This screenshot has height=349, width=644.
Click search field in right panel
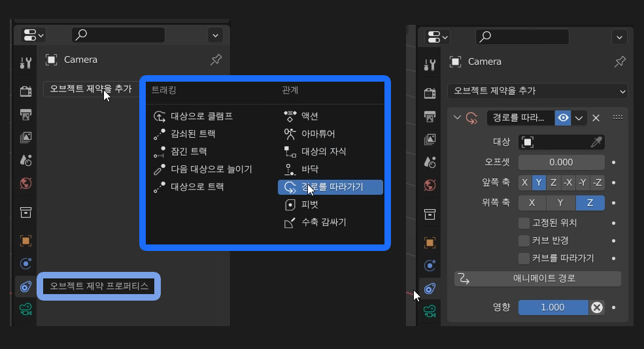[522, 37]
